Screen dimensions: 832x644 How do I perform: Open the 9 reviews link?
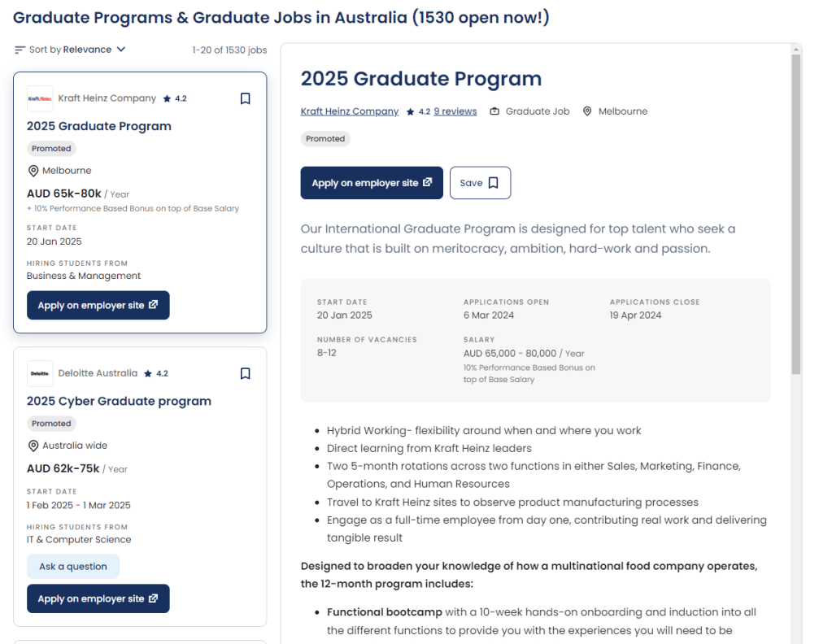[455, 111]
